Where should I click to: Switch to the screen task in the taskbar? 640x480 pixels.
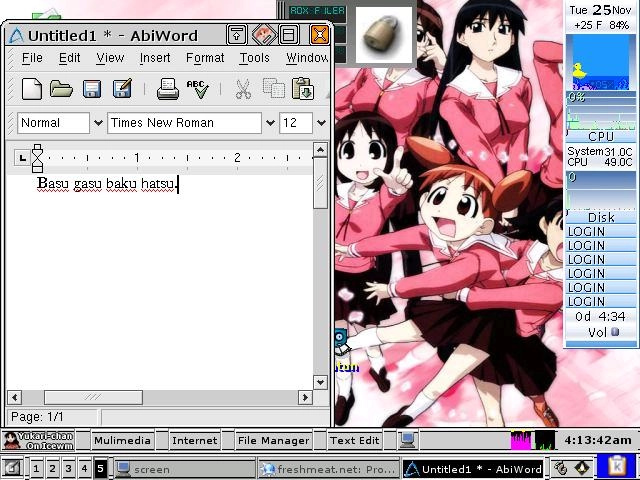(x=184, y=469)
